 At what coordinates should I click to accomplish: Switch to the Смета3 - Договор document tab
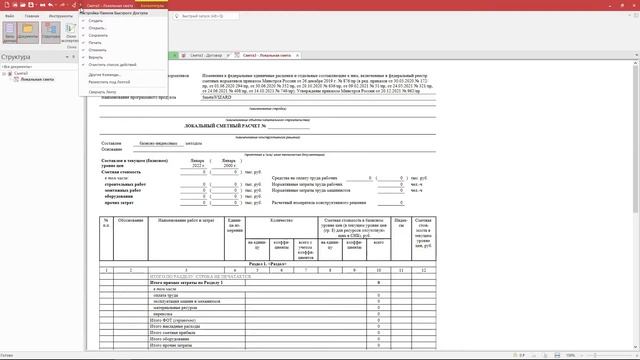[206, 55]
